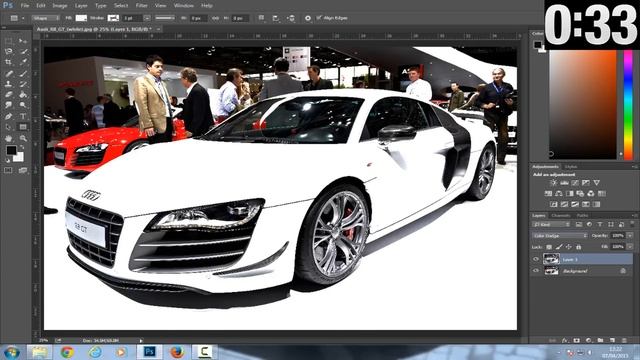Select the Hand tool
Screen dimensions: 640x360
tap(9, 138)
